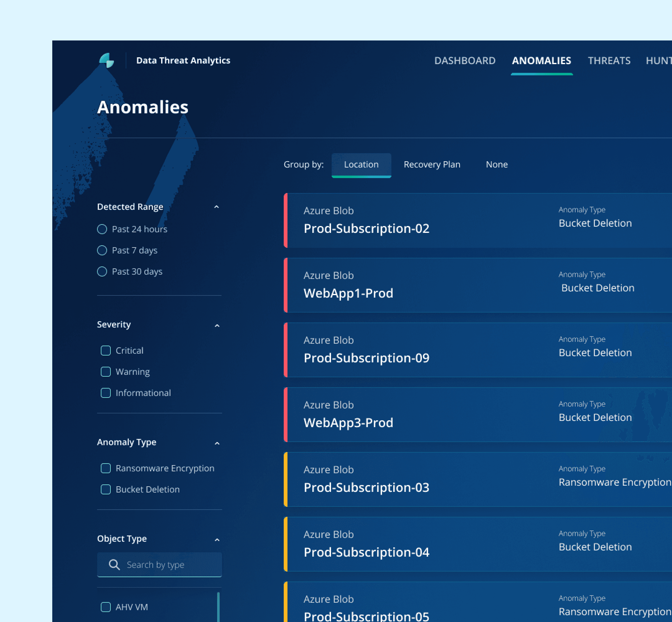Tick the Ransomware Encryption checkbox
The image size is (672, 622).
point(105,468)
